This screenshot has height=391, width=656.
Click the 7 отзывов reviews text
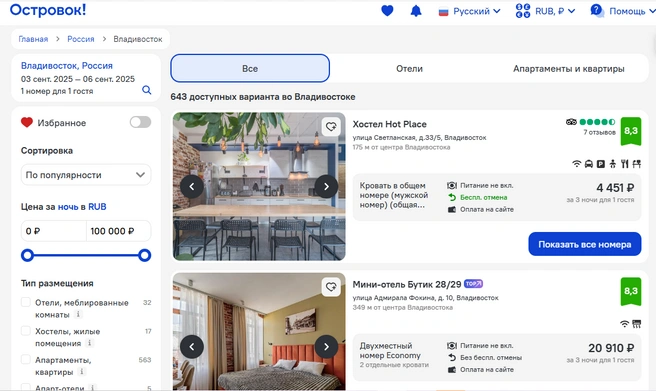click(600, 132)
